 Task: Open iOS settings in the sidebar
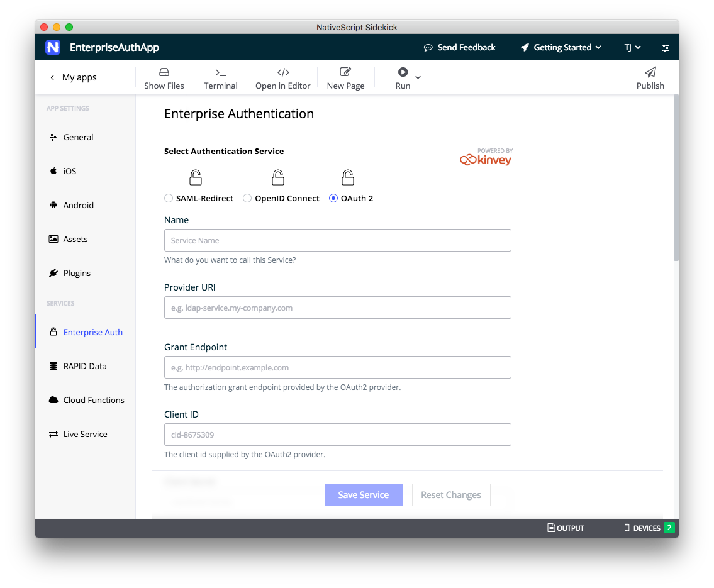pos(69,171)
